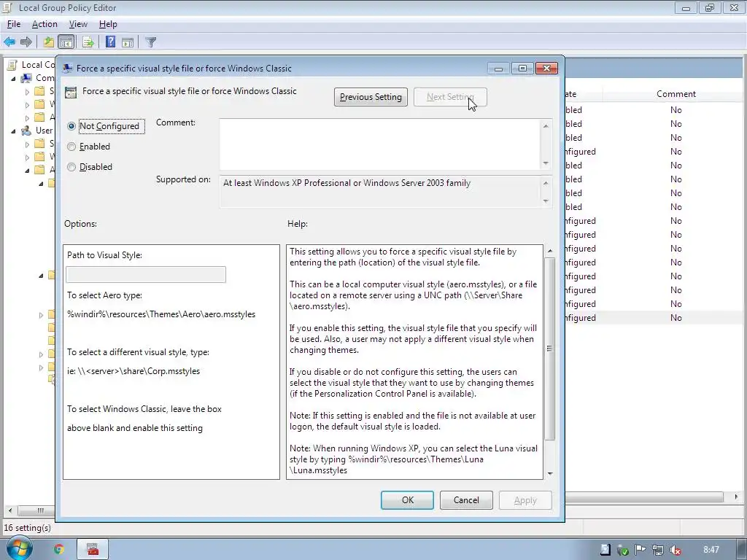Click the dialog title bar icon
Screen dimensions: 747x560
68,68
